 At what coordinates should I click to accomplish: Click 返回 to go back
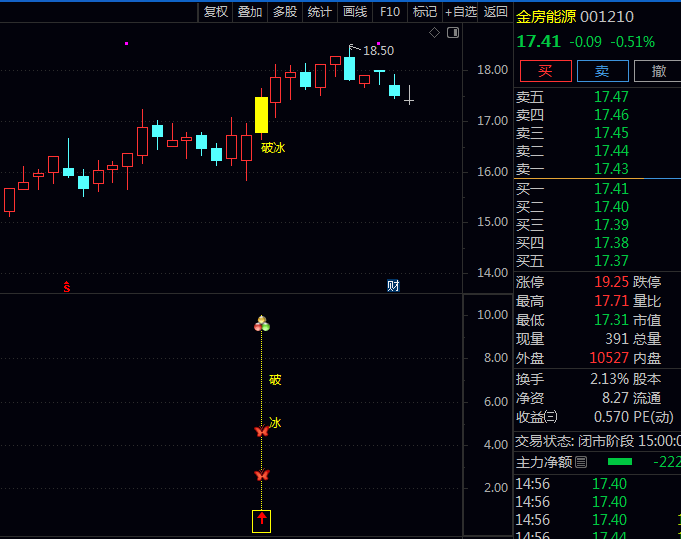[496, 12]
